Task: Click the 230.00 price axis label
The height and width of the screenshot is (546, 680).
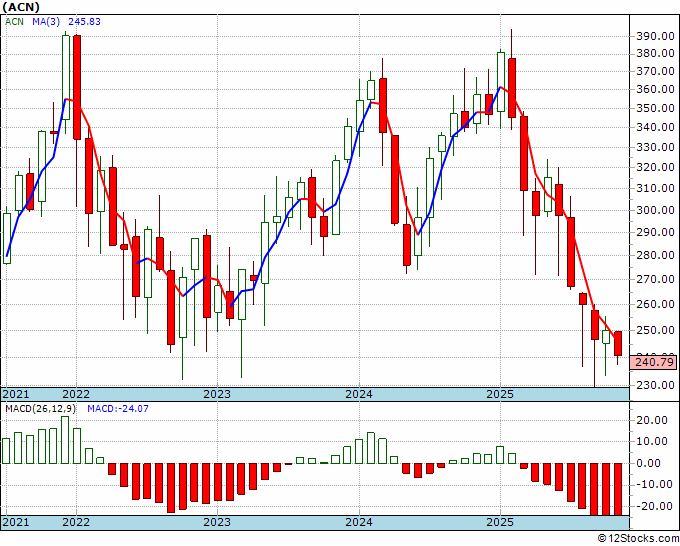Action: pyautogui.click(x=655, y=385)
